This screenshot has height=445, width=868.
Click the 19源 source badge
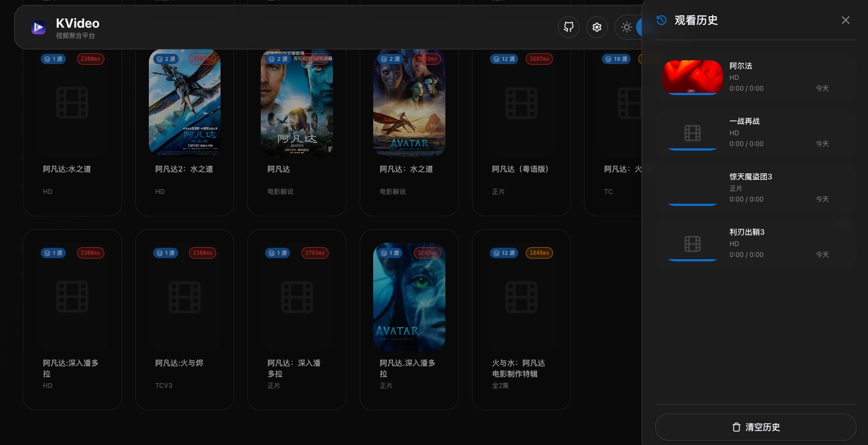click(x=617, y=59)
